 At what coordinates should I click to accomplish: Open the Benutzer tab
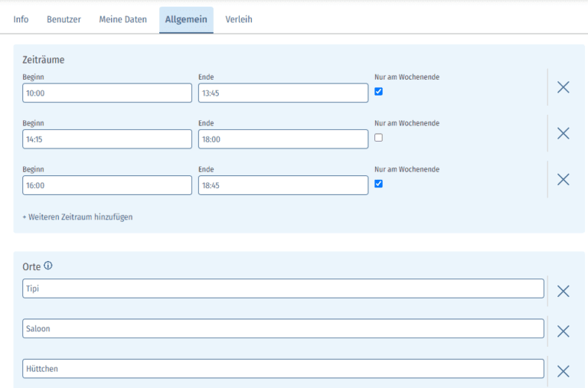64,19
